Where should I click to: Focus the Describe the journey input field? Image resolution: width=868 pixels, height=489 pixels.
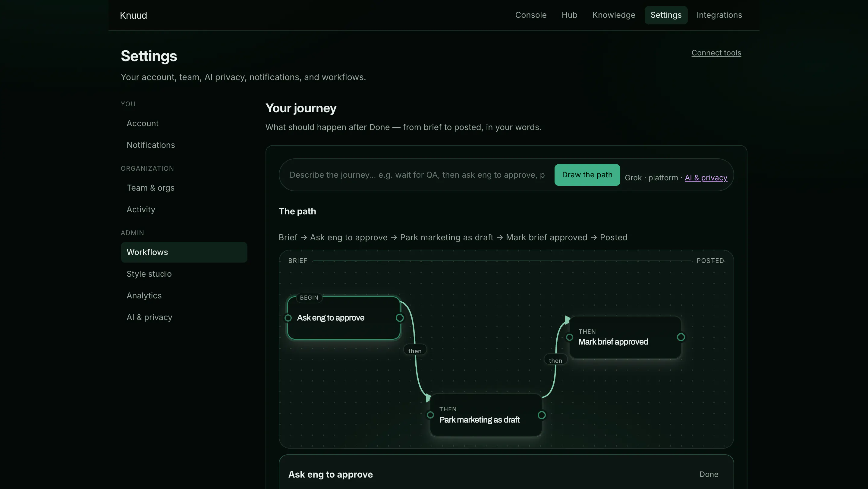coord(417,175)
